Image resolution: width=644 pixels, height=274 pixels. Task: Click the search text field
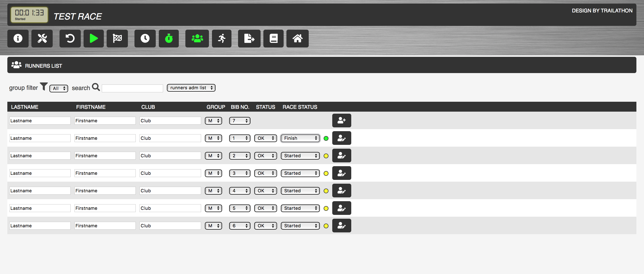(132, 88)
